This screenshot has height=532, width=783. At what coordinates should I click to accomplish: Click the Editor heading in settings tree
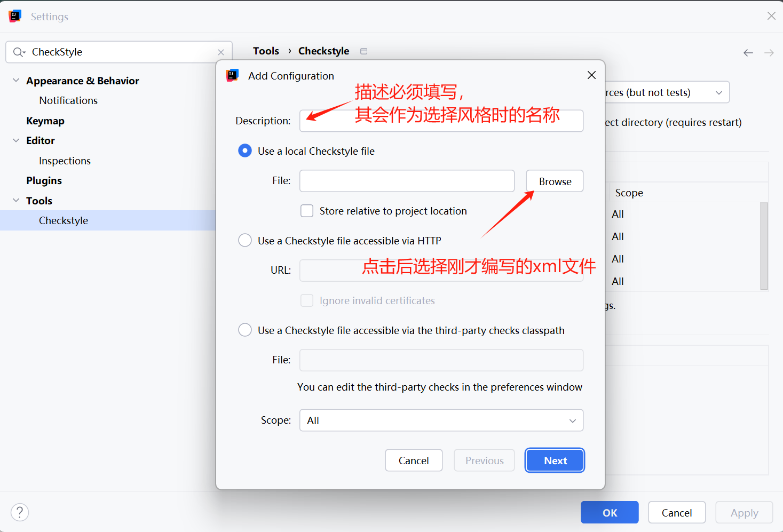pos(41,140)
